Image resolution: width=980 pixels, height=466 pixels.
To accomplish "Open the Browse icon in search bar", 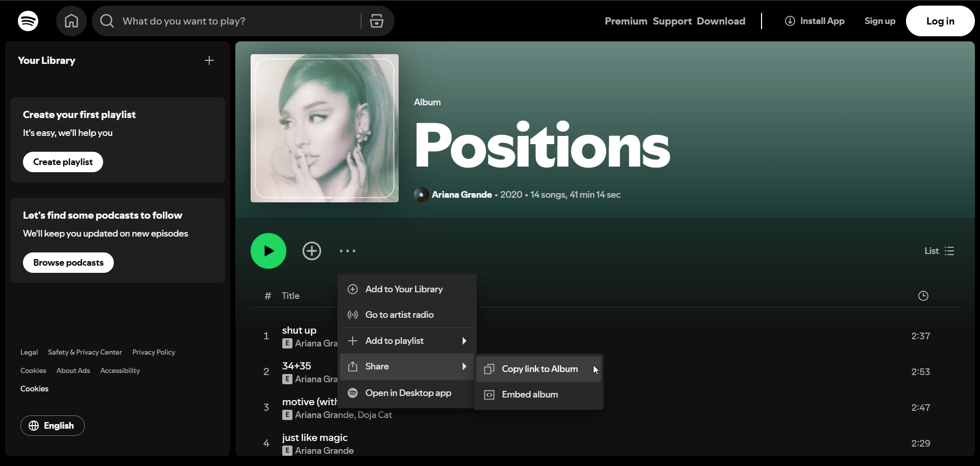I will pyautogui.click(x=377, y=21).
